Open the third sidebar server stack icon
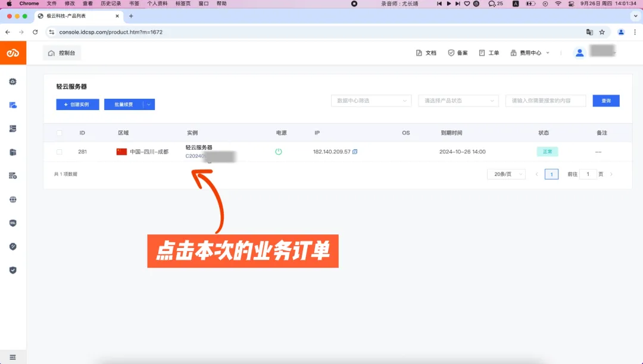643x364 pixels. click(13, 128)
